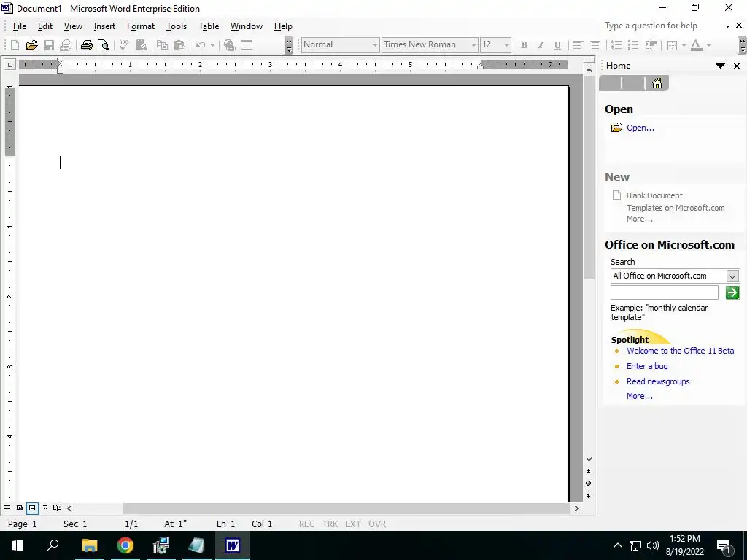This screenshot has height=560, width=747.
Task: Open the Normal style dropdown
Action: point(375,45)
